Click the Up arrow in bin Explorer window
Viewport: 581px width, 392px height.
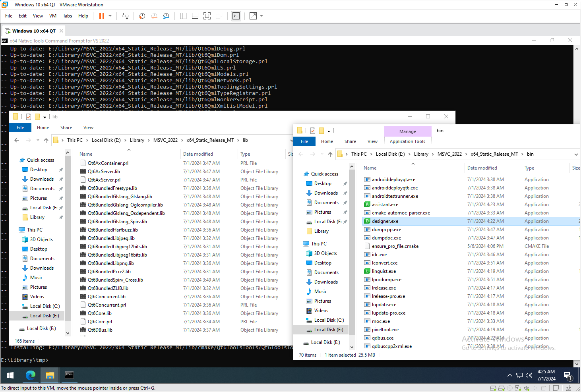[x=330, y=154]
